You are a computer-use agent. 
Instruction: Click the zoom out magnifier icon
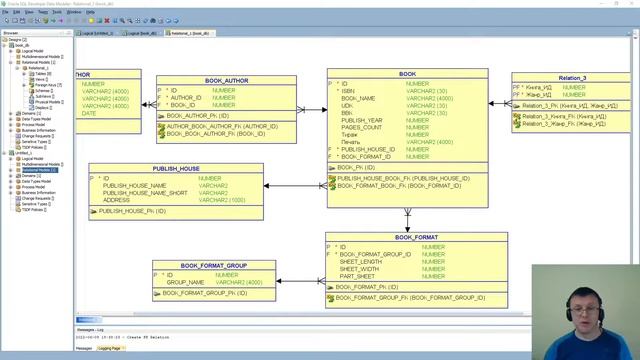click(130, 20)
